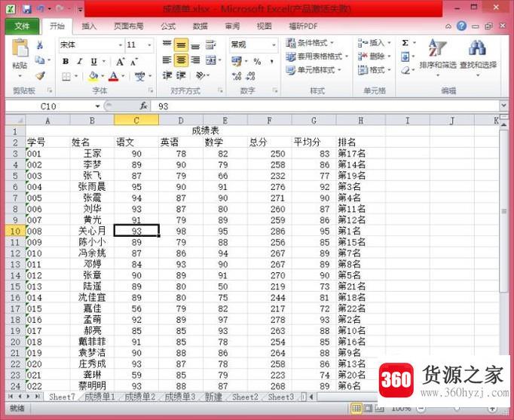The width and height of the screenshot is (514, 420).
Task: Select the 成绩单1 sheet tab
Action: click(99, 397)
